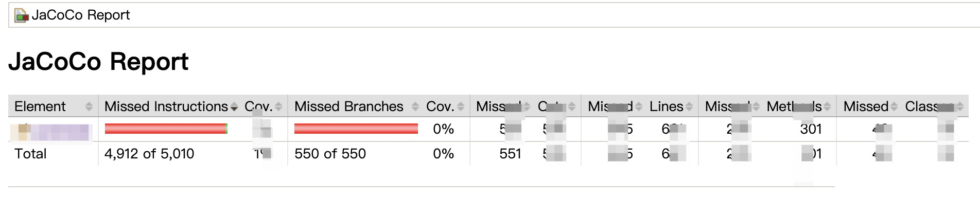This screenshot has width=980, height=216.
Task: Open the blurred package link under Element
Action: coord(50,132)
